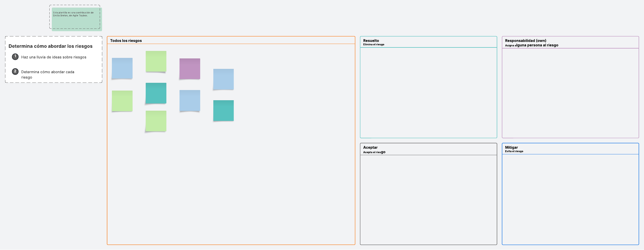Select the bottommost green sticky note
The height and width of the screenshot is (250, 644).
[156, 121]
